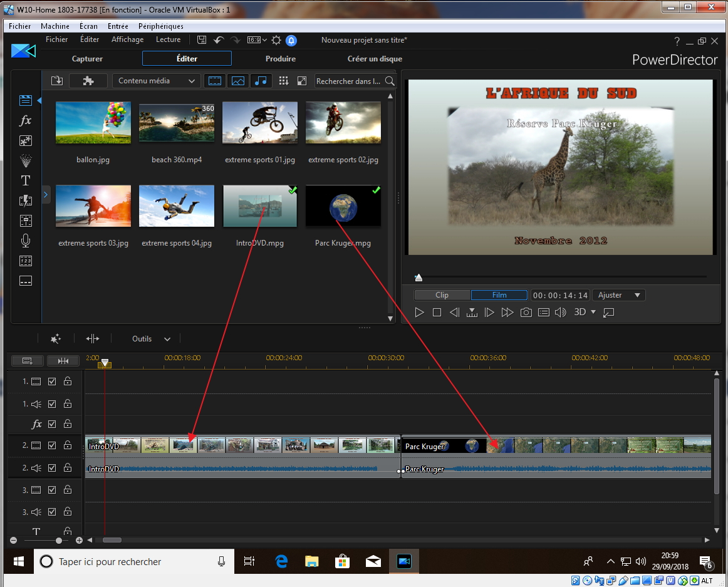The image size is (728, 587).
Task: Click the plug-ins puzzle piece icon
Action: 88,81
